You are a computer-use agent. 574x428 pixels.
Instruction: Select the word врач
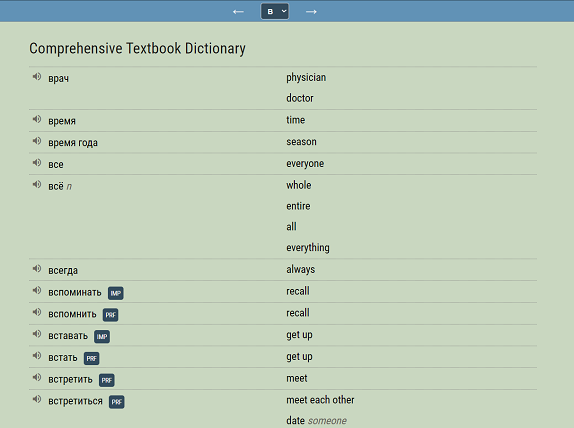(x=59, y=78)
